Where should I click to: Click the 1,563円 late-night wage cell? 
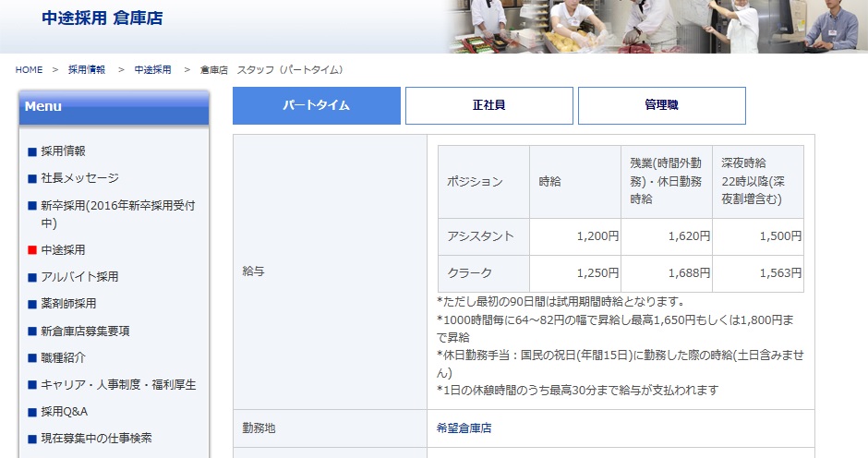pos(758,273)
